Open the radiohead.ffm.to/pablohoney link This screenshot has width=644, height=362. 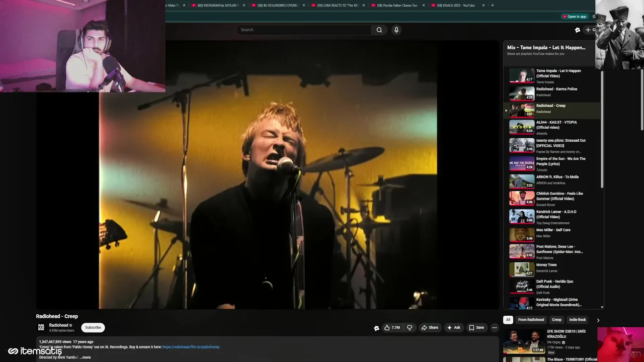(191, 347)
